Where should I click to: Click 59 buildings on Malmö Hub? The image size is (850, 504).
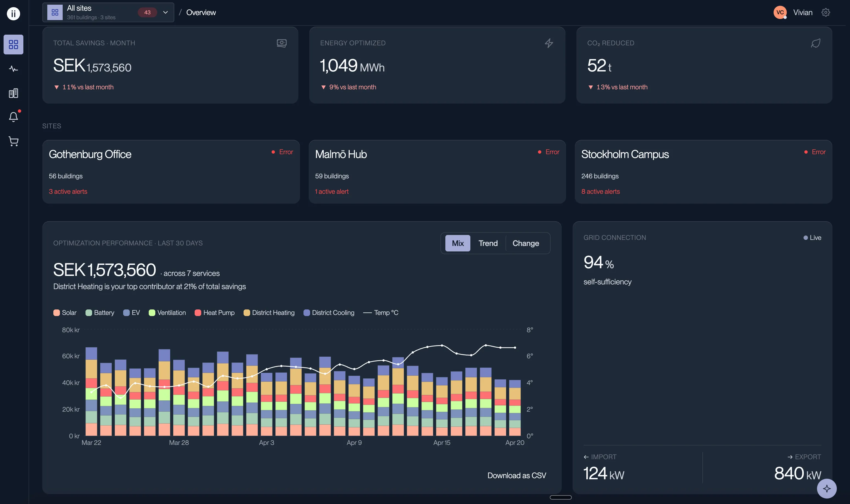tap(332, 176)
